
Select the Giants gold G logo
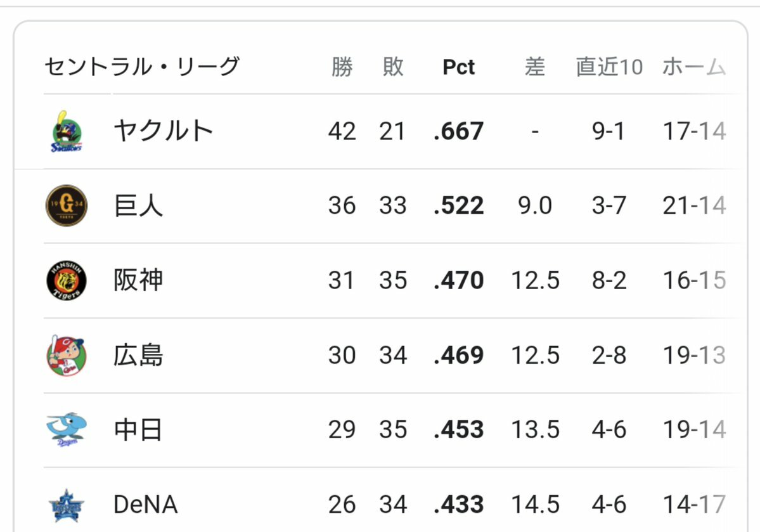coord(67,205)
